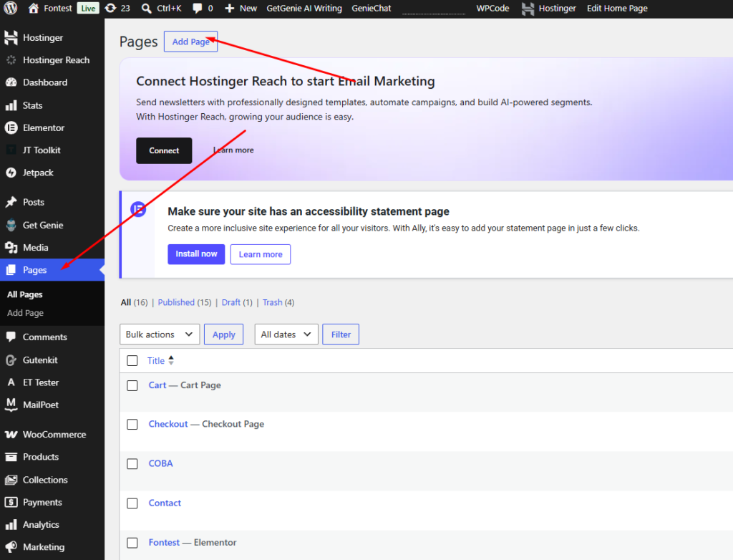Viewport: 733px width, 560px height.
Task: Filter by Published (15) pages
Action: pyautogui.click(x=184, y=302)
